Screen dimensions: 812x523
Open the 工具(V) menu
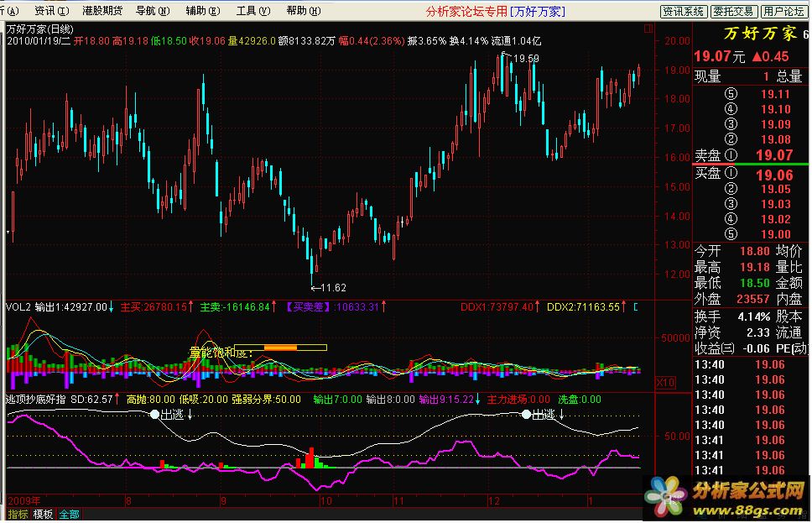253,11
